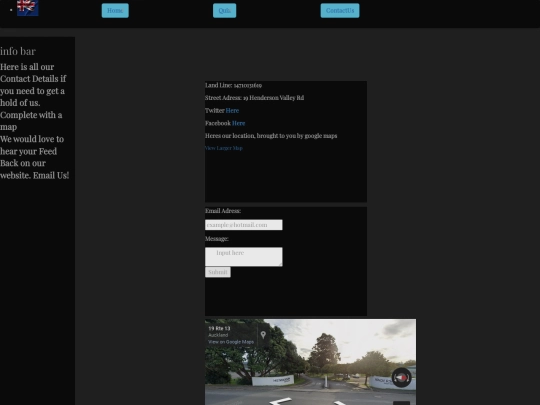Click the Street View address label
Screen dimensions: 540x405
click(x=219, y=329)
